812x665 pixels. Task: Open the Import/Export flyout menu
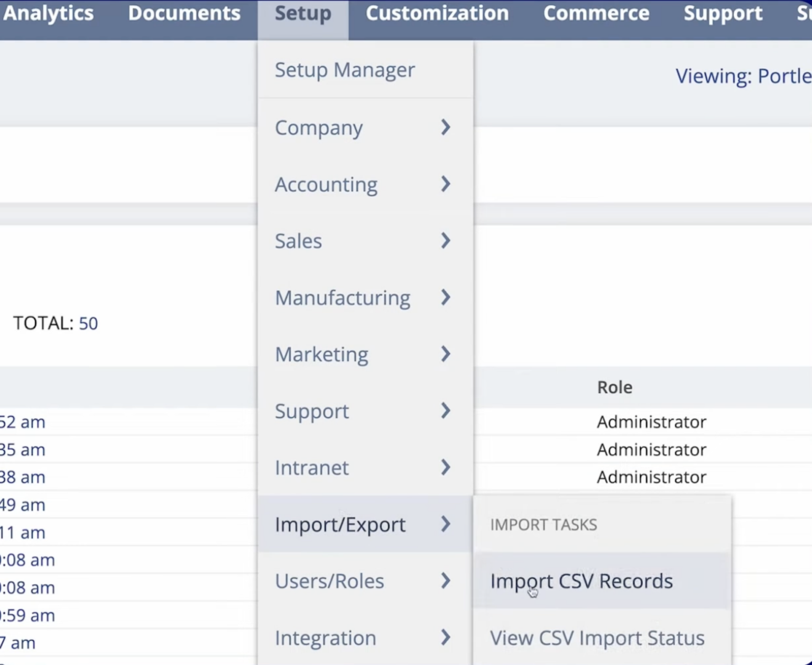point(340,524)
